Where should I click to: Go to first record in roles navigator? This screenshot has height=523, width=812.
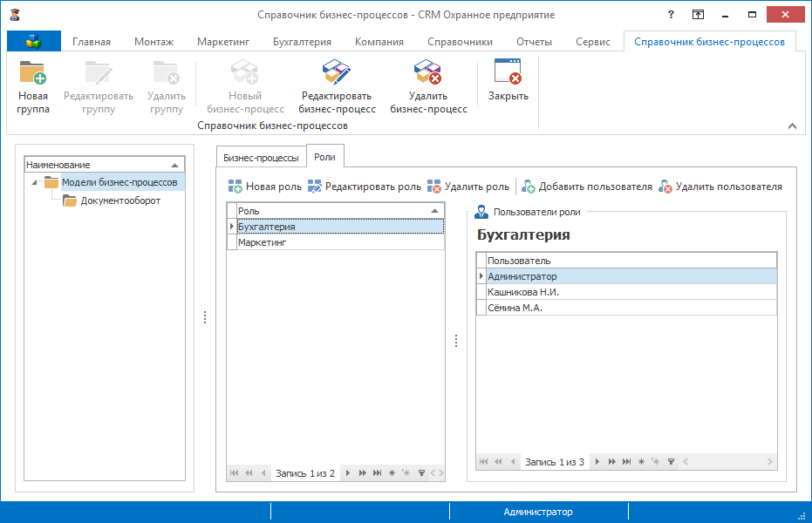234,472
